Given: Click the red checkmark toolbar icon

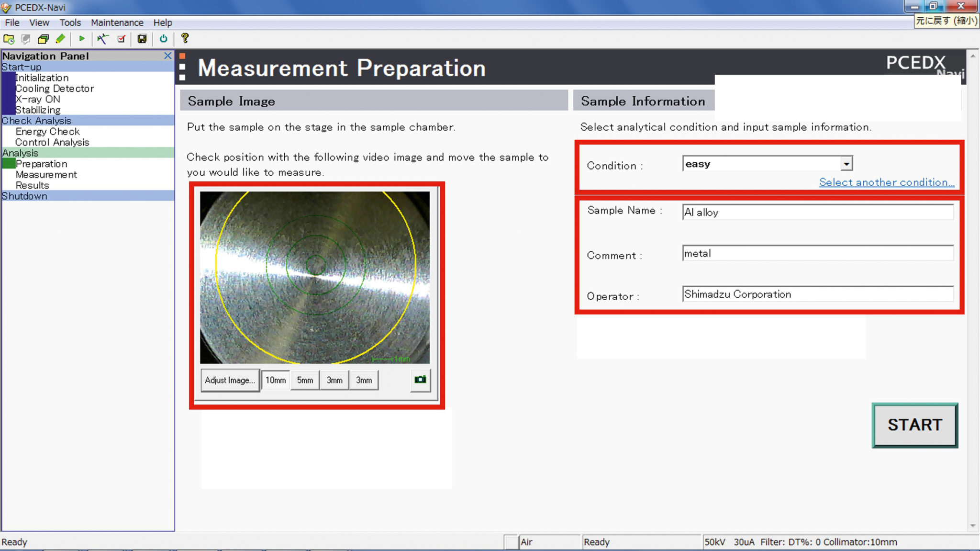Looking at the screenshot, I should pos(122,39).
